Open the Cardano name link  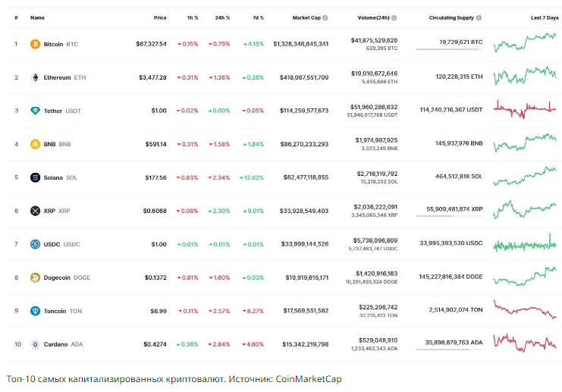point(55,344)
